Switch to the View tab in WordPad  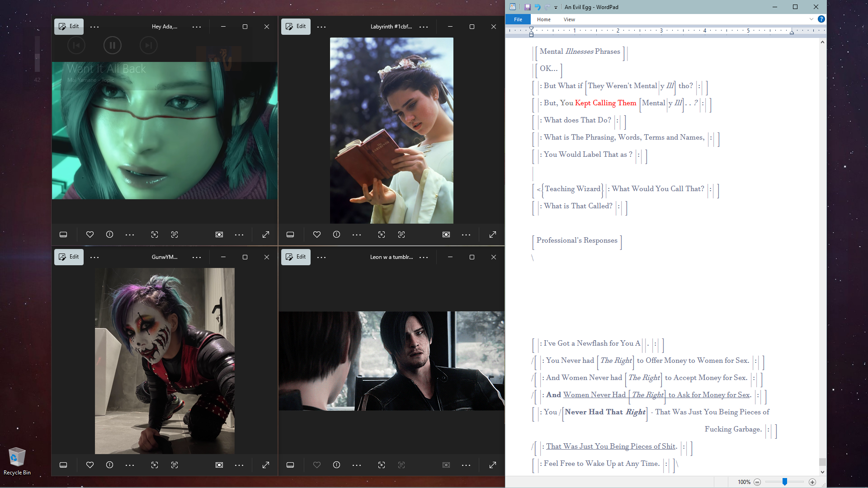[x=569, y=19]
